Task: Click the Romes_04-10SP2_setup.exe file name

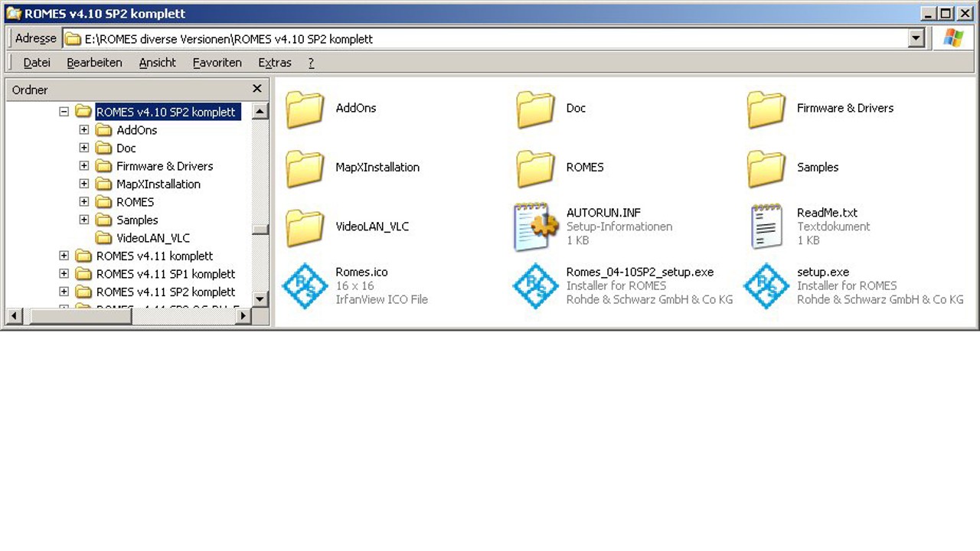Action: point(640,272)
